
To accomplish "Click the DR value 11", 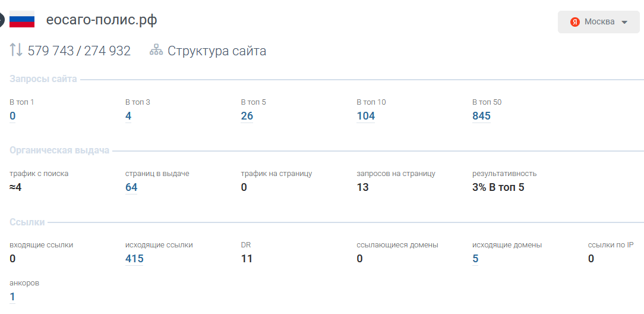I will click(247, 259).
